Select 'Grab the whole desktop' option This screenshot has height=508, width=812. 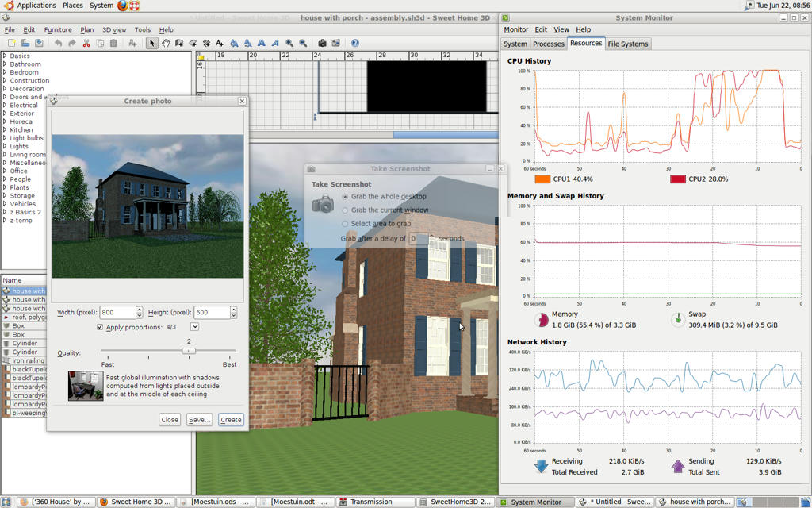point(345,197)
